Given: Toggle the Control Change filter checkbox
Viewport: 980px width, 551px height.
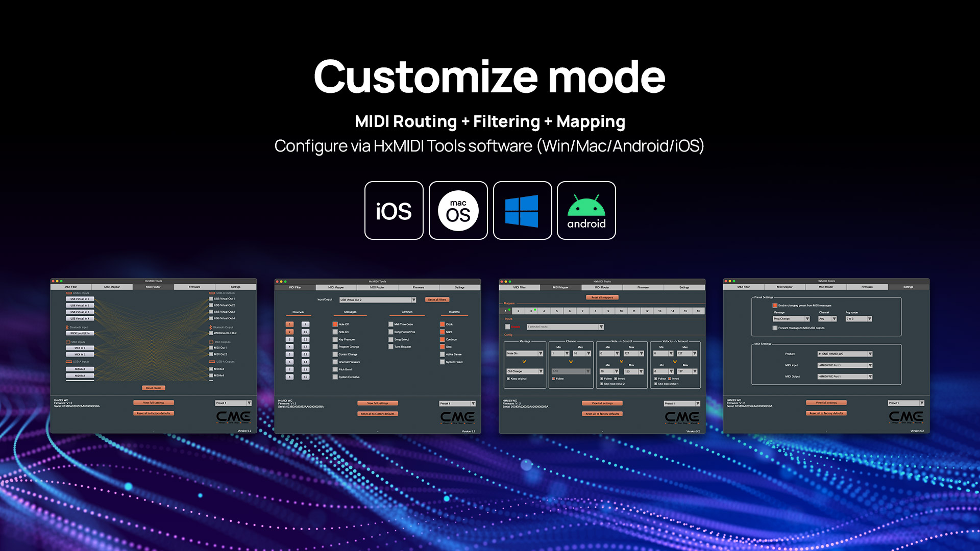Looking at the screenshot, I should click(x=335, y=354).
